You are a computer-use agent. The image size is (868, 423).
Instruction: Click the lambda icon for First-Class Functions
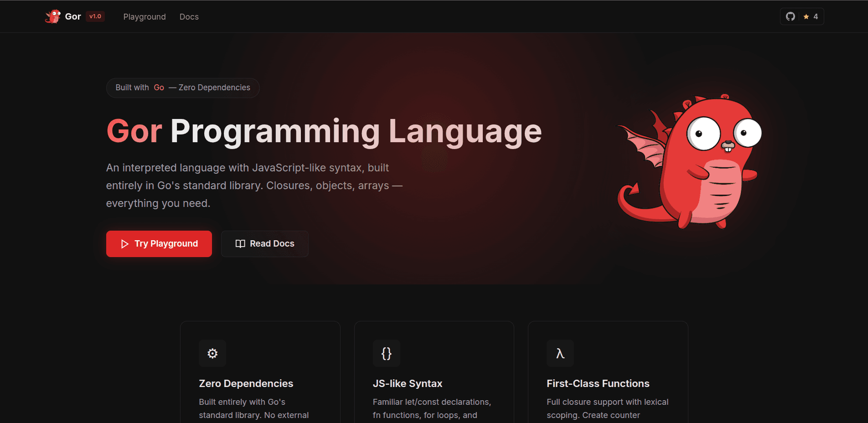(560, 353)
